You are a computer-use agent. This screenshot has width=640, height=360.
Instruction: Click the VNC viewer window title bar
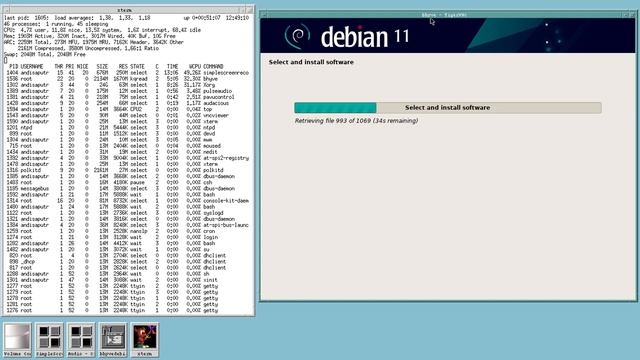[444, 15]
